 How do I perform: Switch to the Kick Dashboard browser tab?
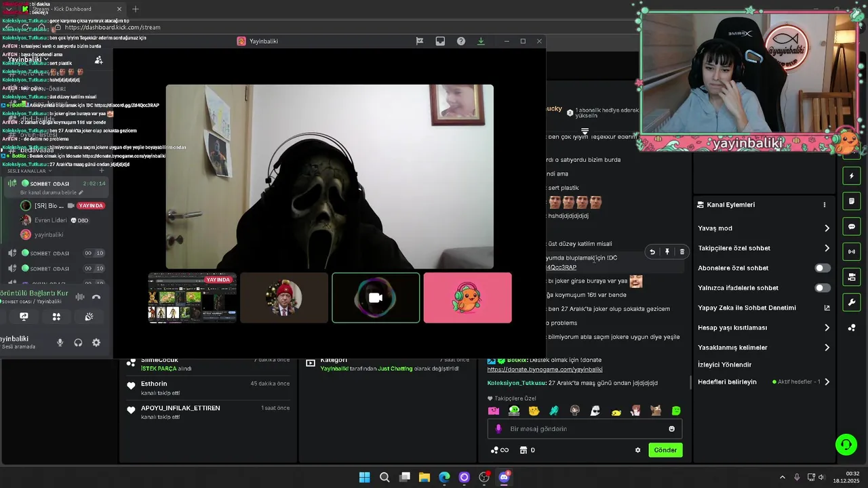click(x=71, y=9)
